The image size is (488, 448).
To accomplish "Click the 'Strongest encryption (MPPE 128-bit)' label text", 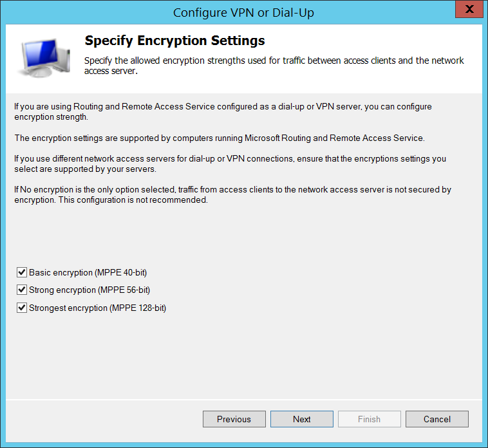I will tap(97, 308).
